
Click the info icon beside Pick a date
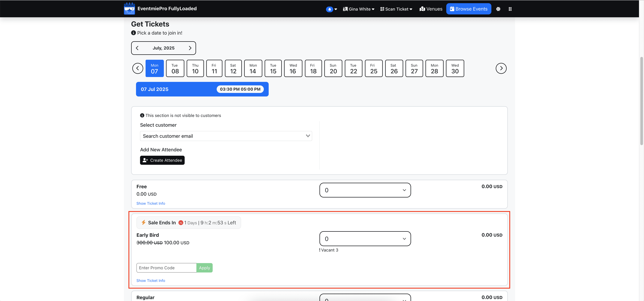tap(133, 33)
